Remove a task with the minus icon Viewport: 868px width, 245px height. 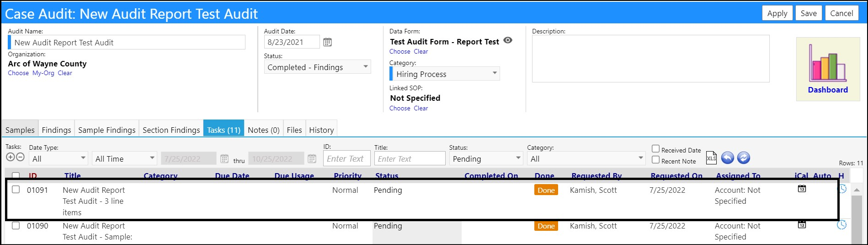[x=20, y=157]
